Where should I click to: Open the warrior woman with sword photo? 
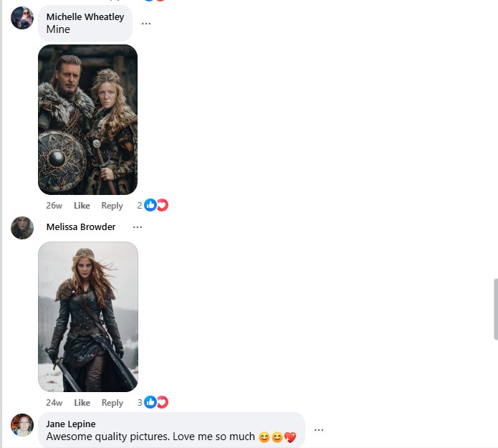click(87, 317)
